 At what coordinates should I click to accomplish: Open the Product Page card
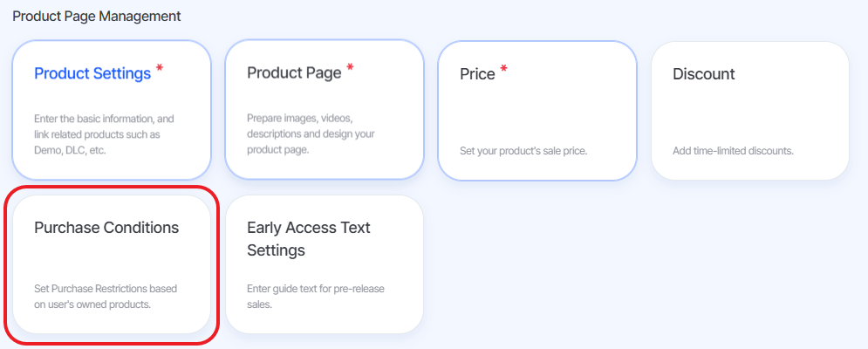[325, 110]
